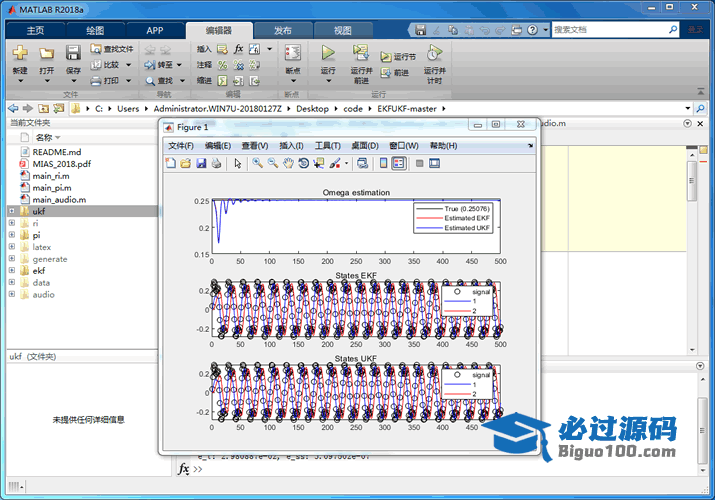
Task: Open the Name (名称) column dropdown arrow
Action: click(x=58, y=138)
